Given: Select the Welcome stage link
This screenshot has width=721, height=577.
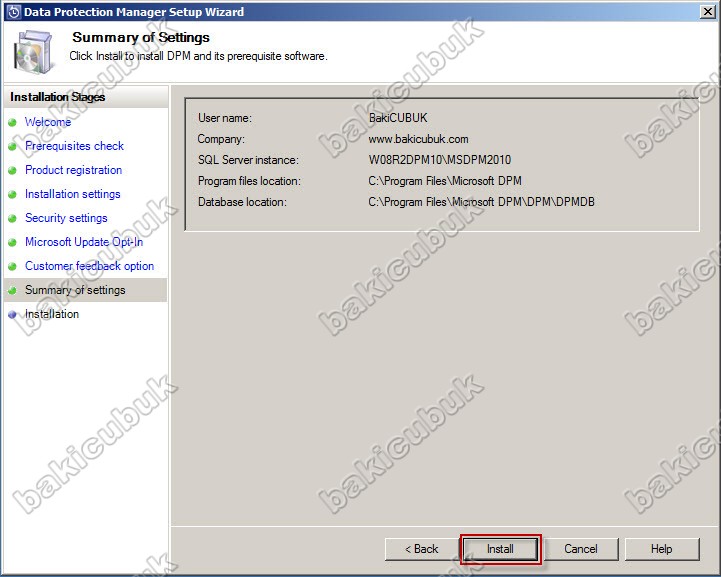Looking at the screenshot, I should 48,122.
